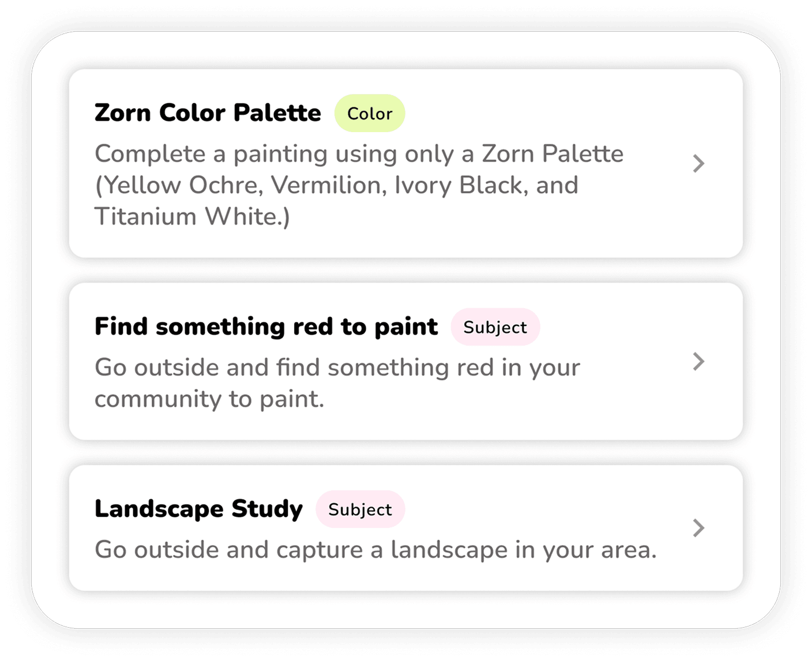Expand the Landscape Study chevron arrow

point(698,528)
